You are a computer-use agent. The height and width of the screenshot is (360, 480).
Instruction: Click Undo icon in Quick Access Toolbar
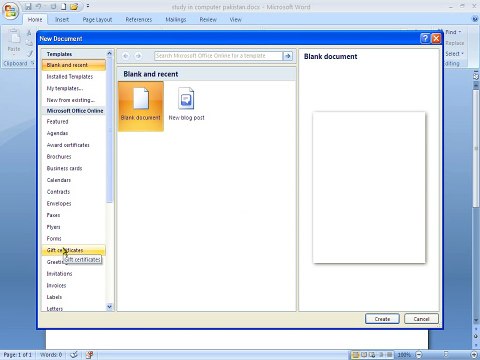click(39, 6)
